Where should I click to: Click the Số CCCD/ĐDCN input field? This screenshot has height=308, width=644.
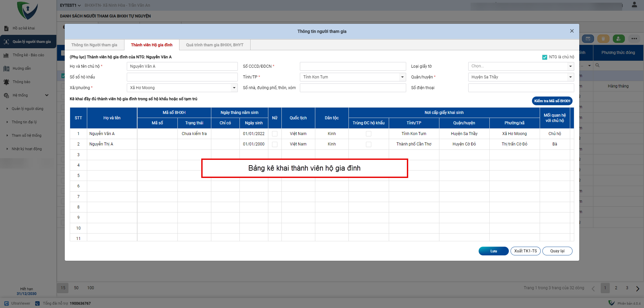point(353,66)
